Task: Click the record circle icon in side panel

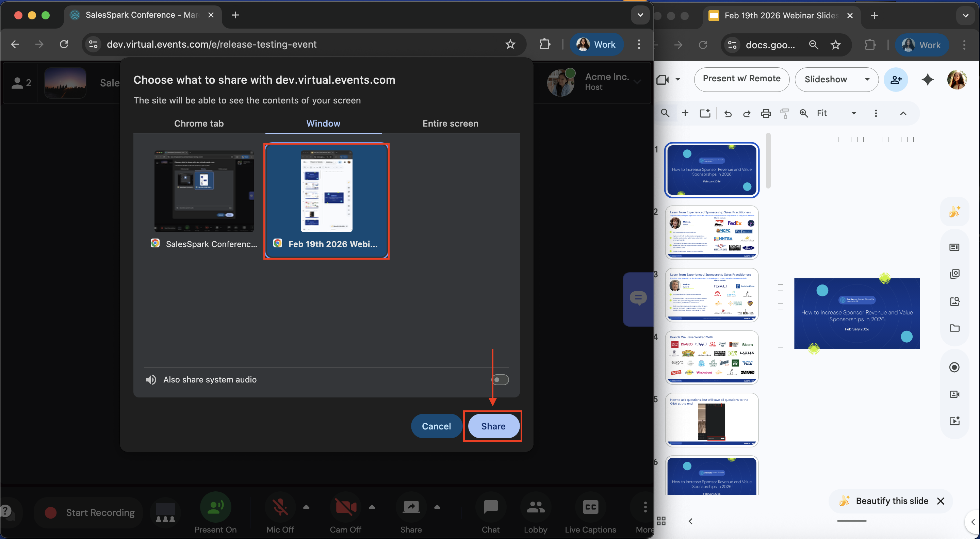Action: (x=954, y=367)
